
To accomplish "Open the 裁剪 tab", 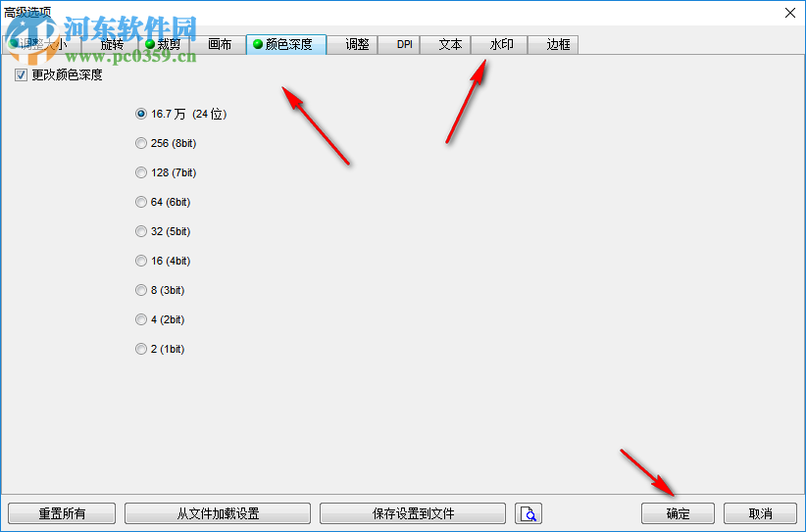I will point(165,45).
